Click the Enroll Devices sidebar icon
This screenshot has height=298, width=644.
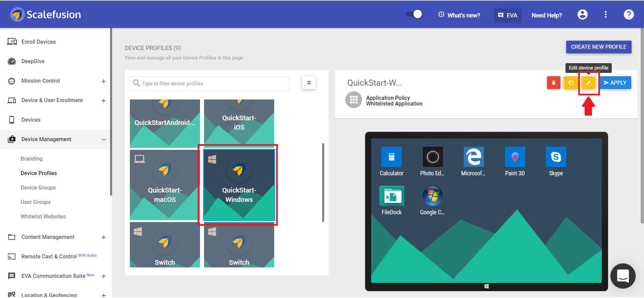pyautogui.click(x=12, y=42)
